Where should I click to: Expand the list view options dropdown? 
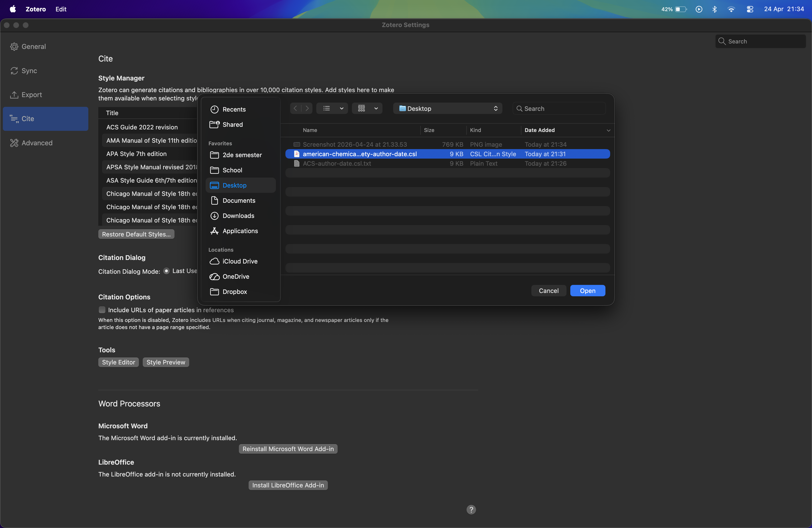(341, 108)
